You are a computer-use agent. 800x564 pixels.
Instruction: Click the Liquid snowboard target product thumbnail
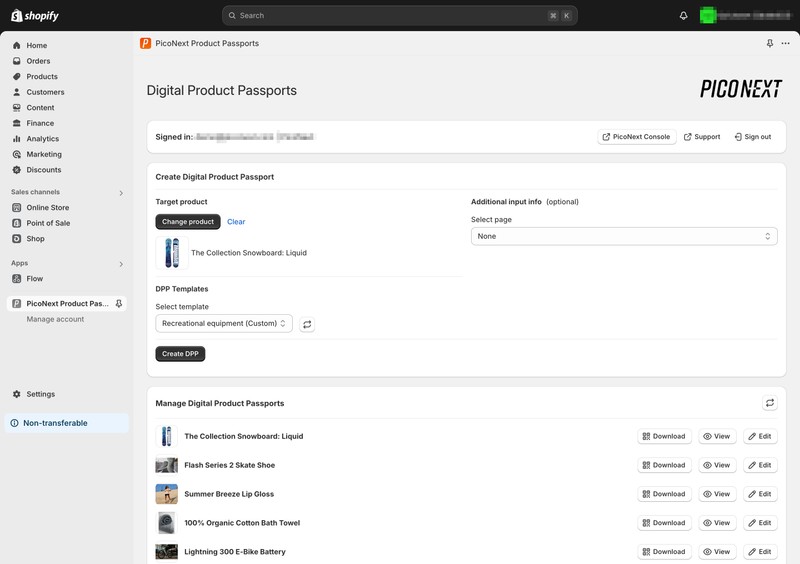tap(171, 253)
